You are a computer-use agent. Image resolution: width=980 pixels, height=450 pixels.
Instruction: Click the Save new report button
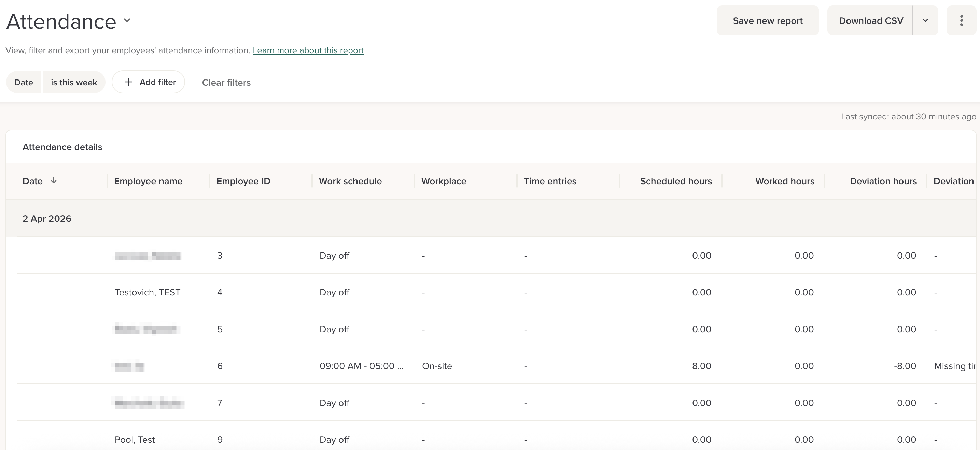[x=767, y=20]
